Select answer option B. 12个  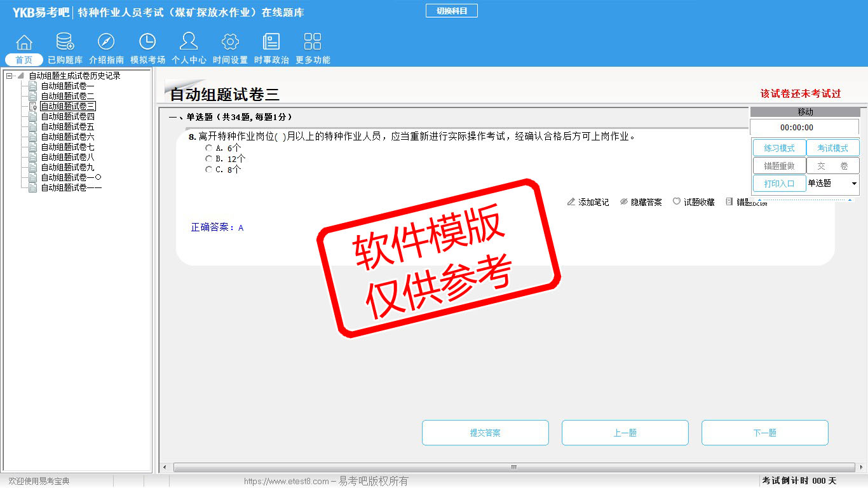(209, 159)
